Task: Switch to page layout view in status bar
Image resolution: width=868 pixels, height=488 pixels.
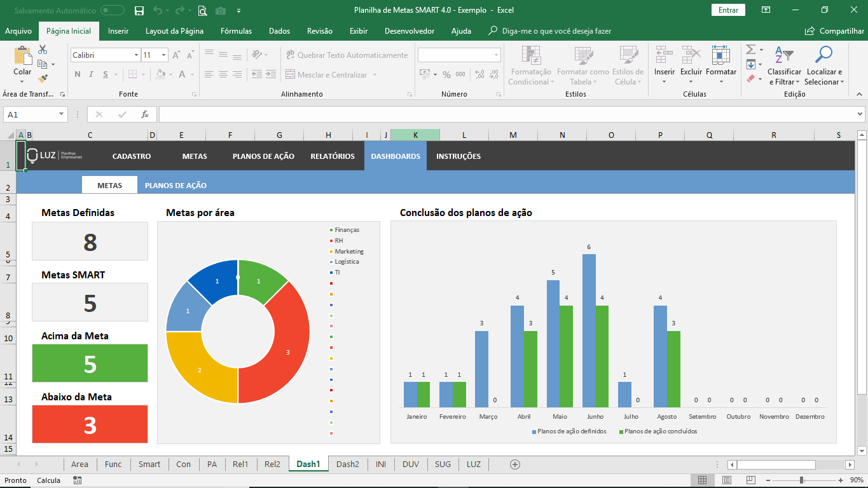Action: [x=726, y=480]
